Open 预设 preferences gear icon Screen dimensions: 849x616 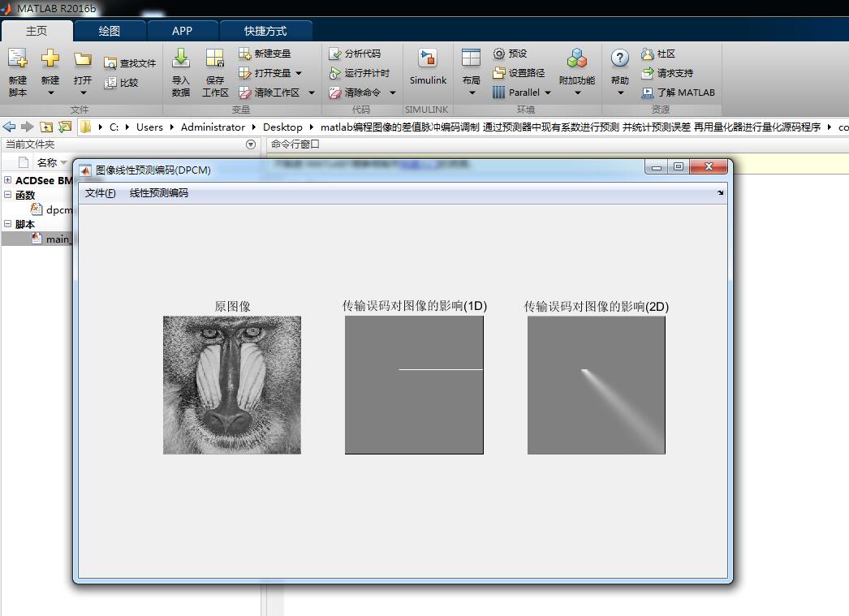coord(498,53)
